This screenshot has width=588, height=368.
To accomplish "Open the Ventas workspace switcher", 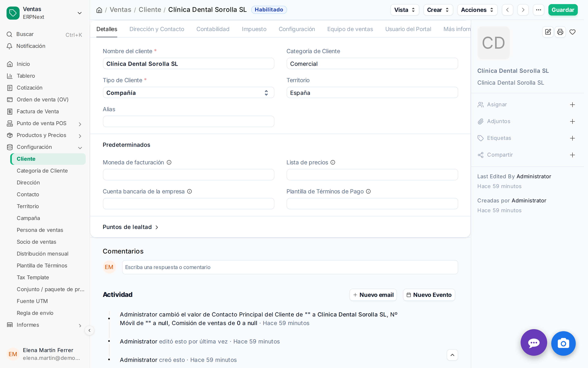I will coord(45,13).
